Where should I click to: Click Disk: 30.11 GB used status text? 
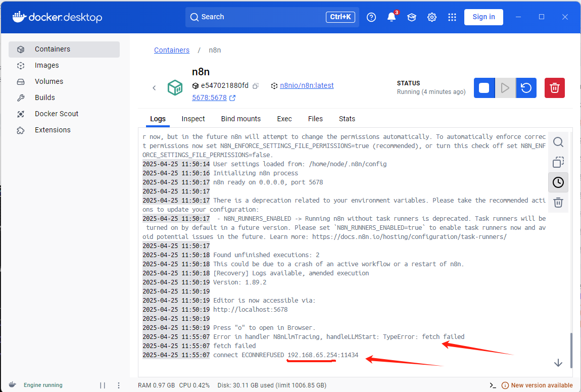[272, 385]
